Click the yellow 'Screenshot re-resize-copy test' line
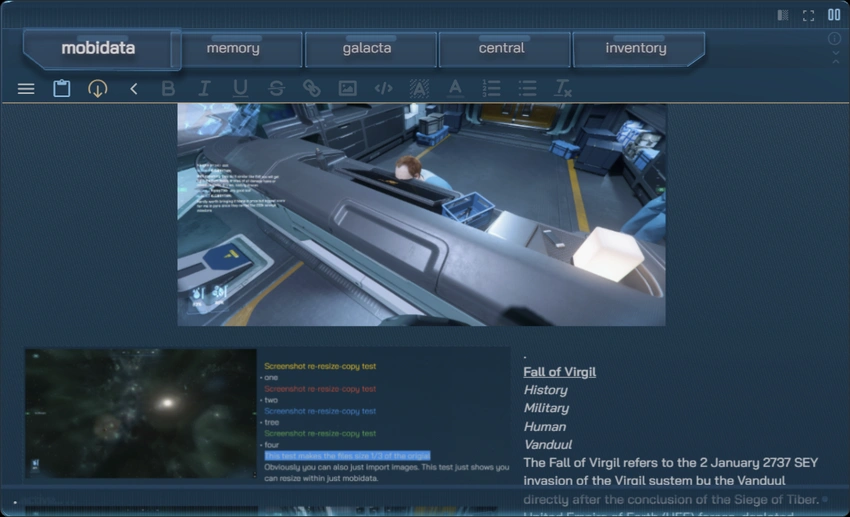Image resolution: width=850 pixels, height=517 pixels. point(320,366)
